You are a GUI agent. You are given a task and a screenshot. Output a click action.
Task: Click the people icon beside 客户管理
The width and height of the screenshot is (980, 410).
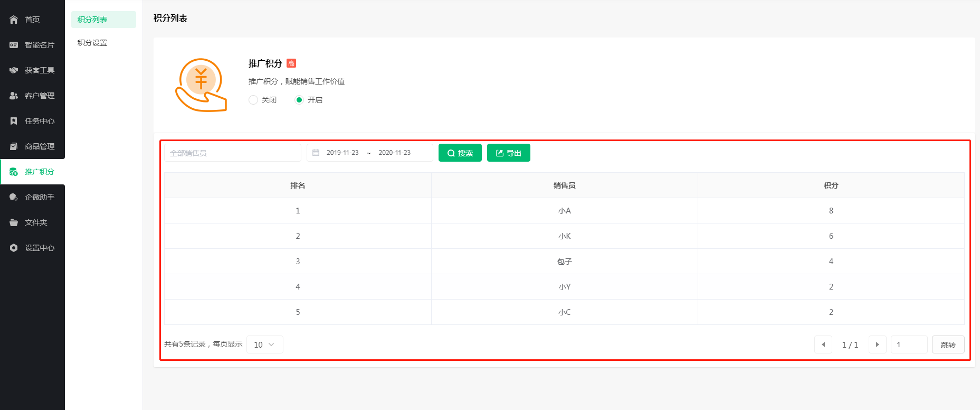[x=14, y=96]
